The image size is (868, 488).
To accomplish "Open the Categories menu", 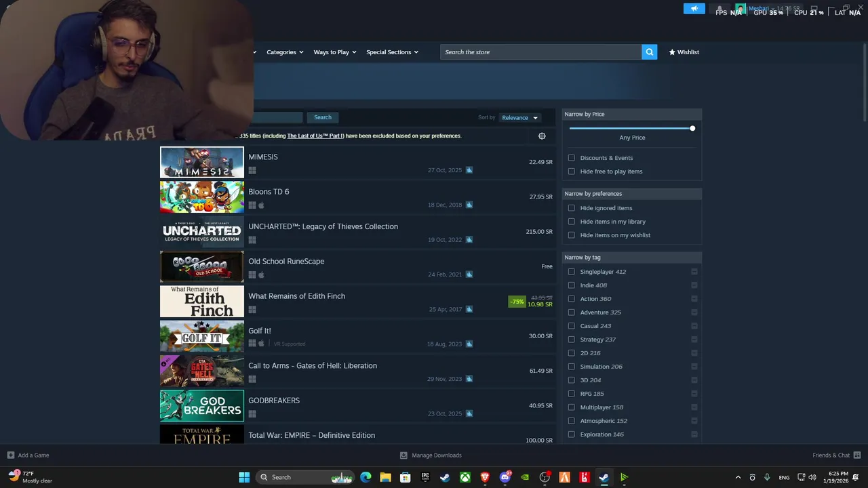I will (285, 52).
